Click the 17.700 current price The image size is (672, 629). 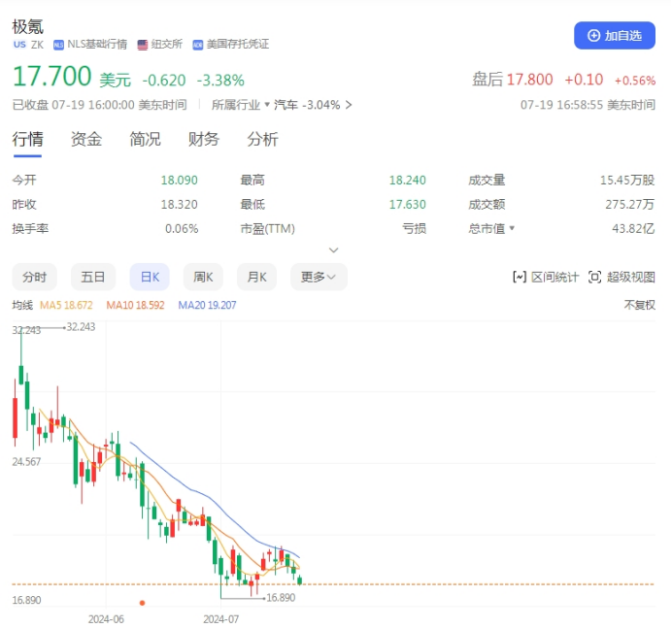pyautogui.click(x=51, y=77)
